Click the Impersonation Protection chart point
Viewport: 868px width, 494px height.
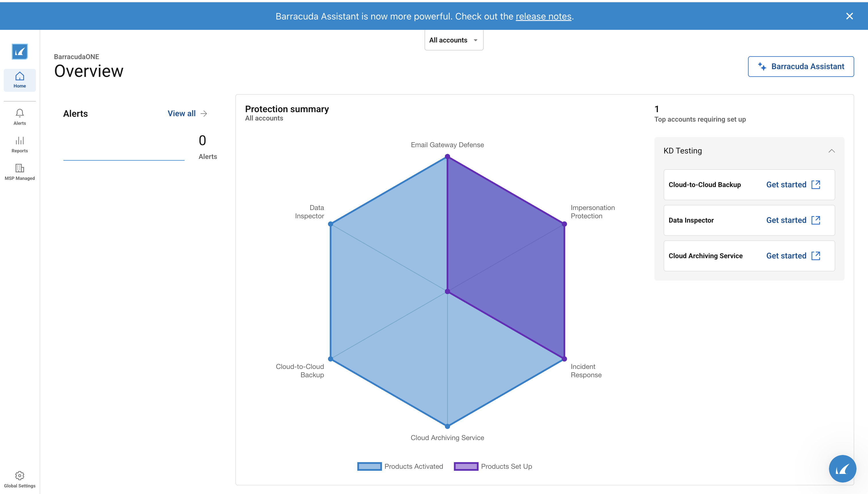point(564,224)
